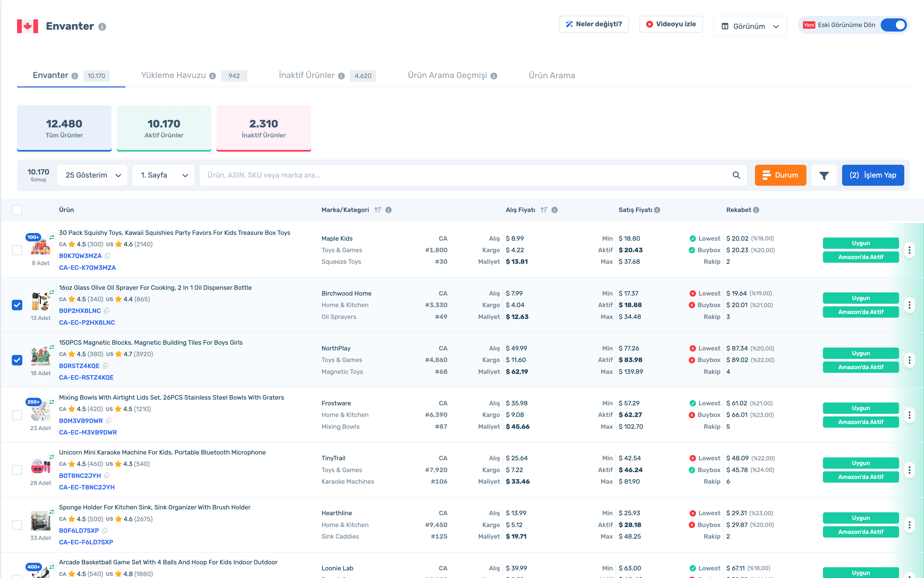Click the info icon next to Envanter title
The width and height of the screenshot is (924, 578).
click(102, 27)
